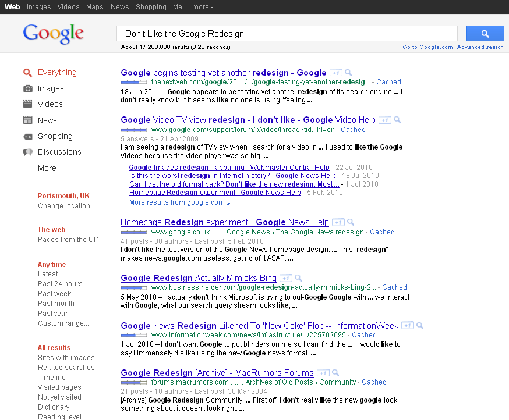Open the 'more' dropdown in top bar
This screenshot has height=420, width=509.
[x=203, y=7]
